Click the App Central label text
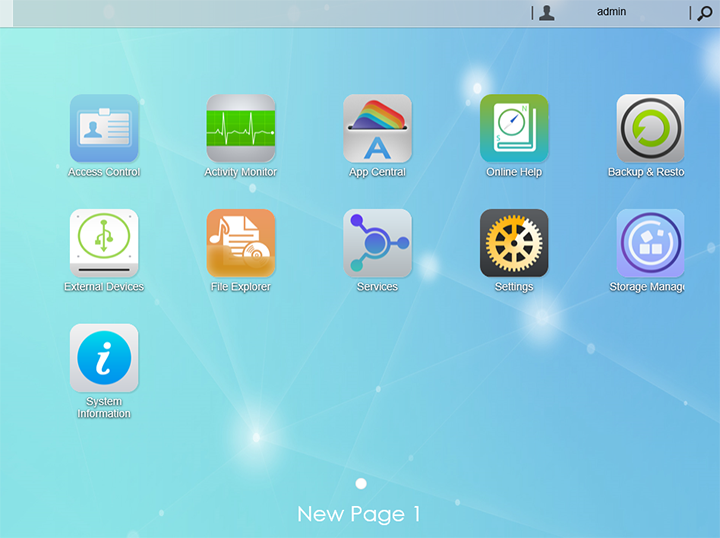Screen dimensions: 720x538 tap(377, 172)
